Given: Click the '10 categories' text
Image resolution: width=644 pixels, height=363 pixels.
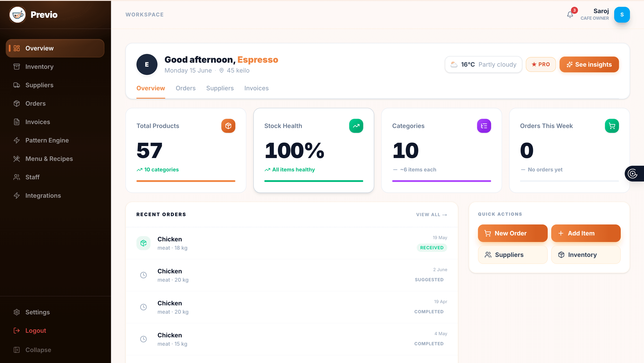Looking at the screenshot, I should coord(161,170).
